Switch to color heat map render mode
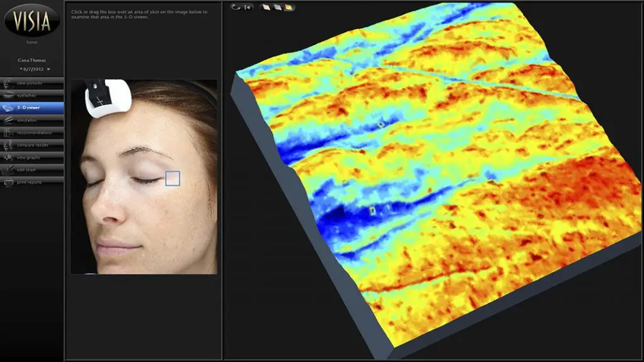644x362 pixels. tap(288, 8)
